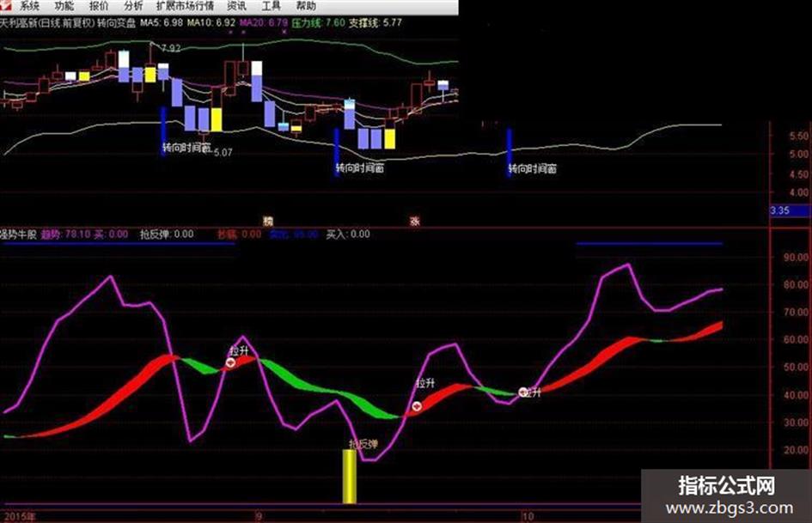Open the 资讯 menu
Viewport: 812px width, 523px height.
(236, 6)
